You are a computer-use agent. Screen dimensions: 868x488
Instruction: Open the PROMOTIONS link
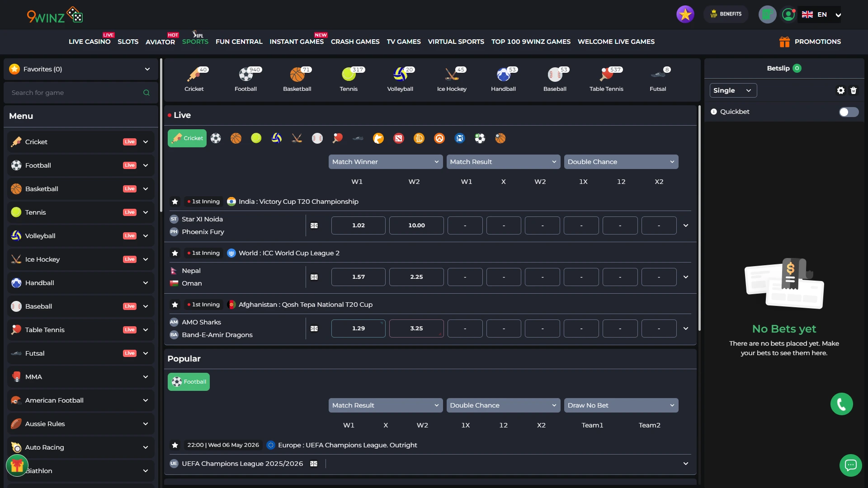click(810, 42)
